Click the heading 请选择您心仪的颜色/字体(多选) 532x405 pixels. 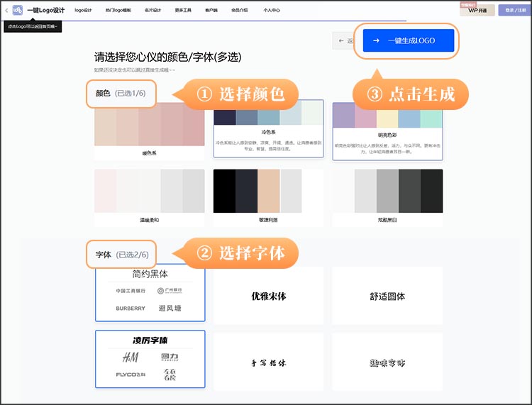coord(167,57)
